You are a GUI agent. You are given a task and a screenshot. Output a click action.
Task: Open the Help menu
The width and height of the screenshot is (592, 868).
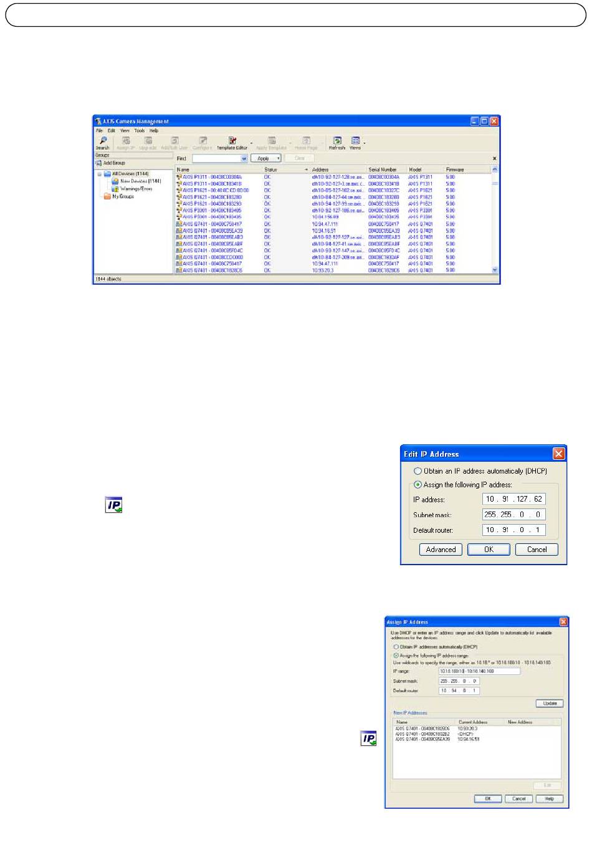154,131
